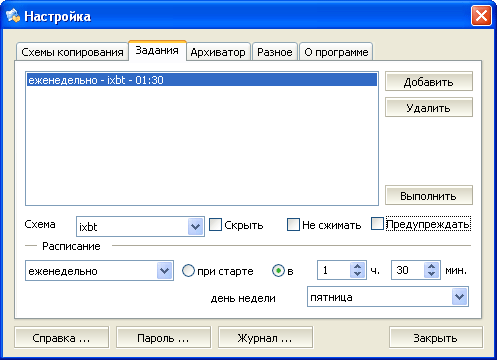Open the log via Журнал ...
497x360 pixels.
(x=265, y=338)
